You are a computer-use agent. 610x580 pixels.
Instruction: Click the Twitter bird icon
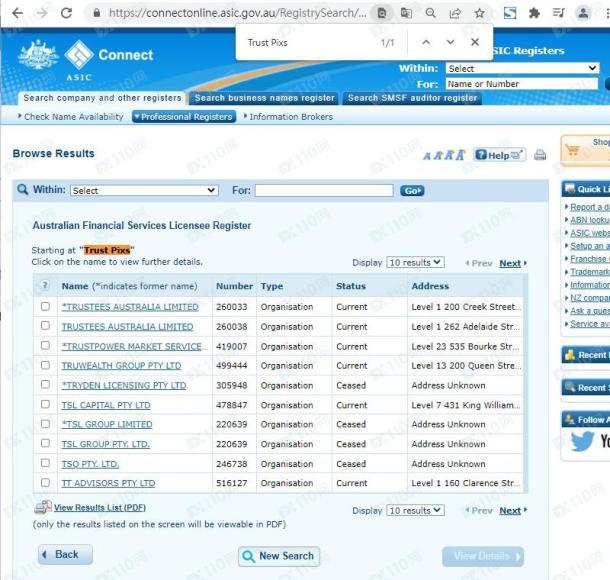click(x=582, y=441)
